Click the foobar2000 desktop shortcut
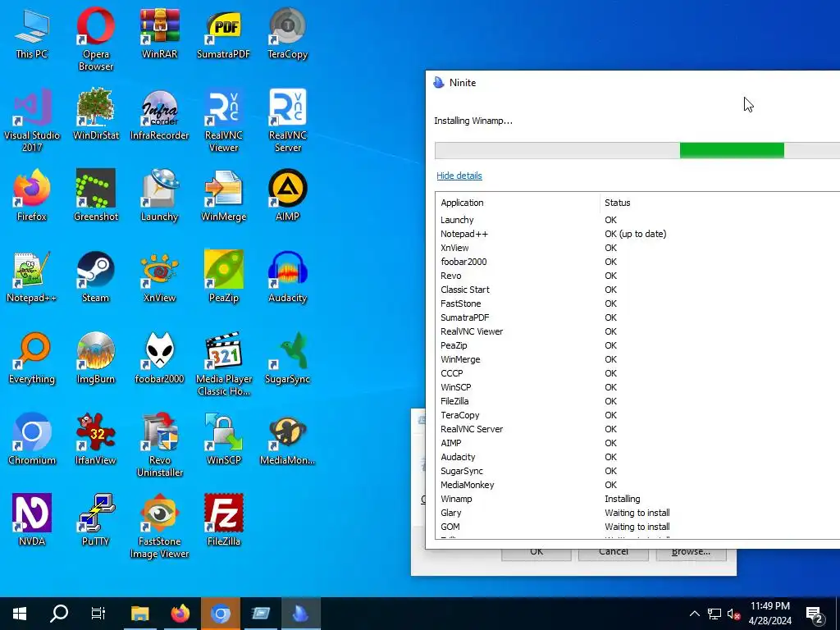The width and height of the screenshot is (840, 630). [159, 358]
